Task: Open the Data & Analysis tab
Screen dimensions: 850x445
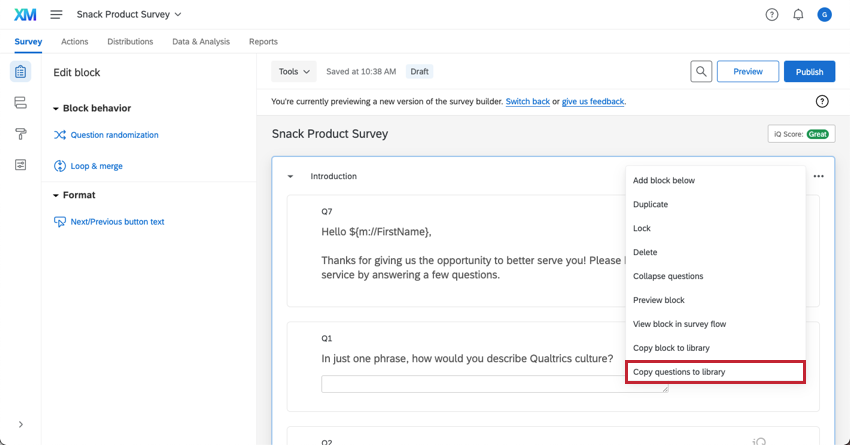Action: click(201, 42)
